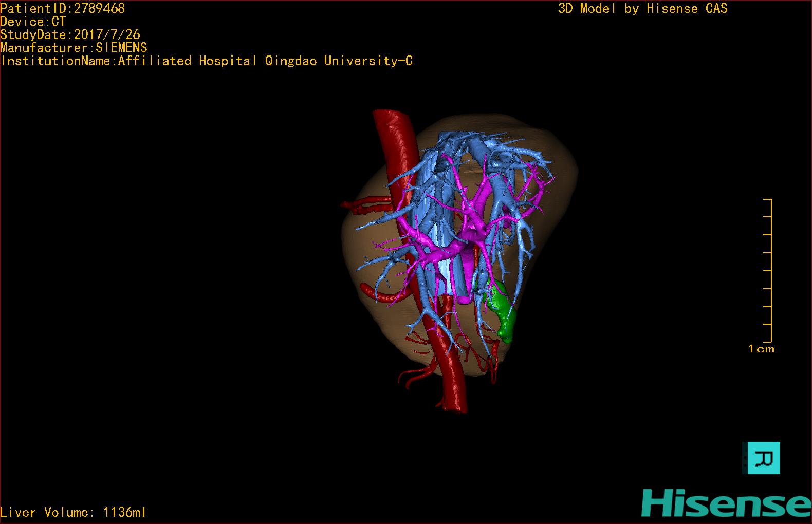Screen dimensions: 812x524
Task: Click the 1cm scale label
Action: pos(761,349)
